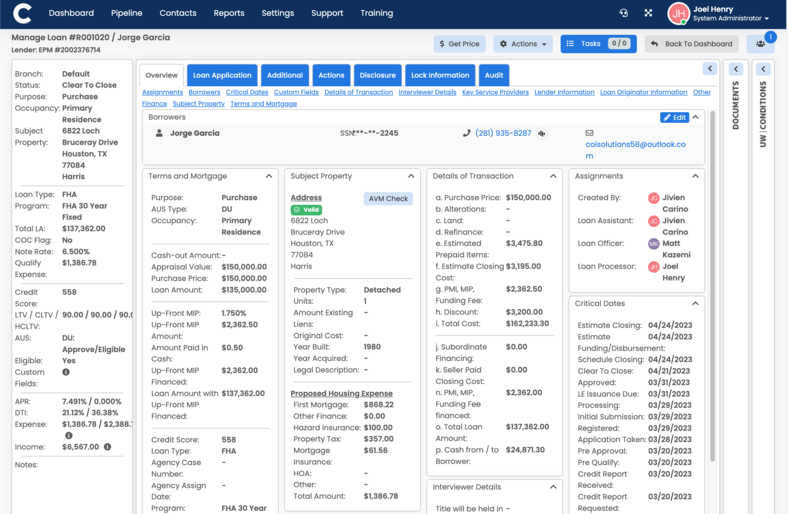Open the Joel Henry user account dropdown
This screenshot has height=514, width=788.
(731, 13)
